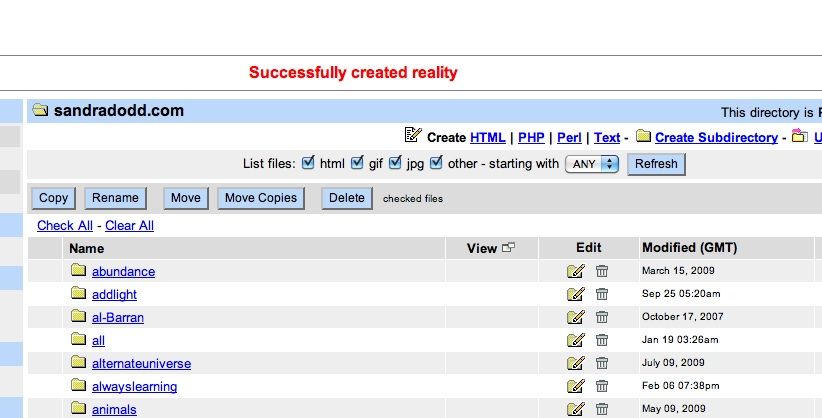Click the edit pencil icon for al-Barran
The image size is (822, 418).
(575, 317)
